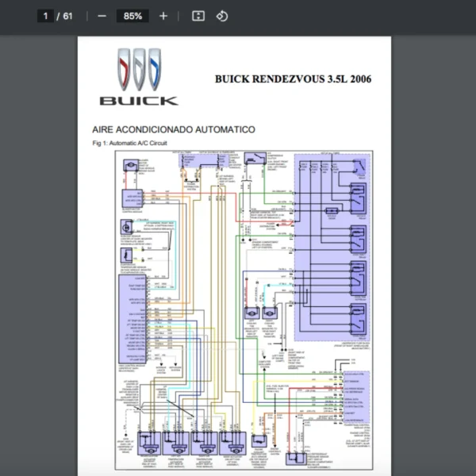The image size is (476, 476).
Task: Click the BUICK wordmark under the emblem
Action: coord(139,101)
